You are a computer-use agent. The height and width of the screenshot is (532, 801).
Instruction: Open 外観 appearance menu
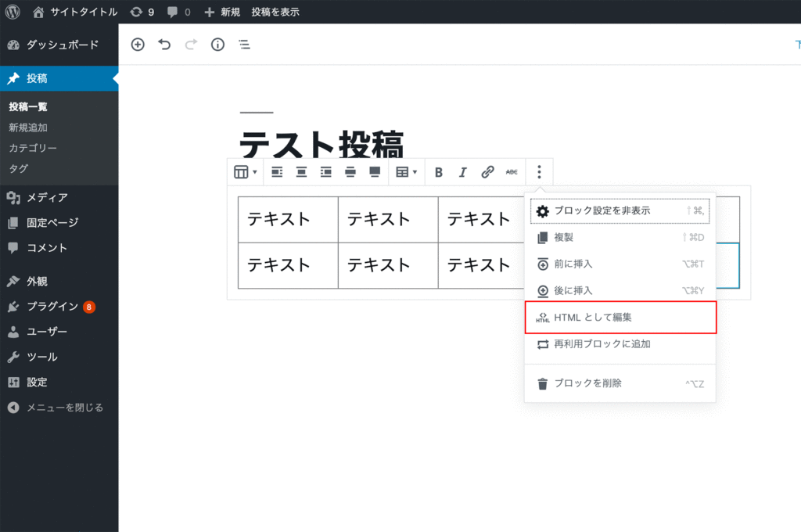coord(59,281)
